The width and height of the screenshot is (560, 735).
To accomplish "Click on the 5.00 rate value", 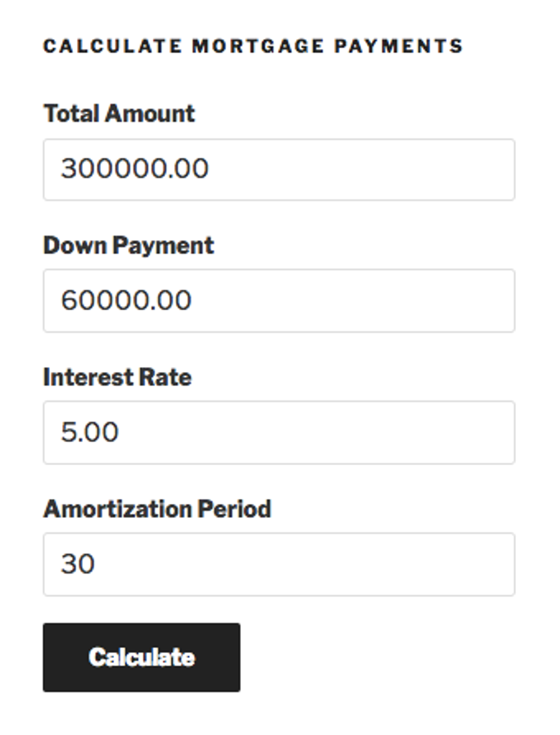I will (89, 432).
